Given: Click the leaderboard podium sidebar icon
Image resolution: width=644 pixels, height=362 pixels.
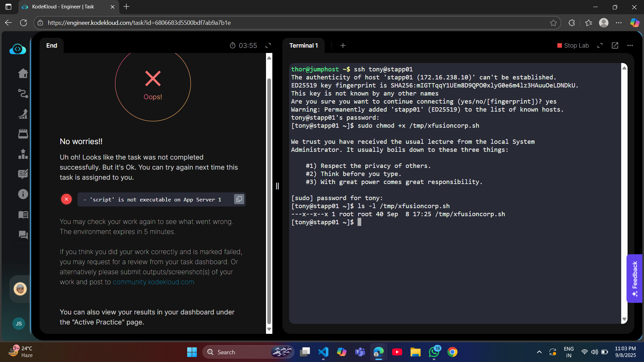Looking at the screenshot, I should [23, 154].
